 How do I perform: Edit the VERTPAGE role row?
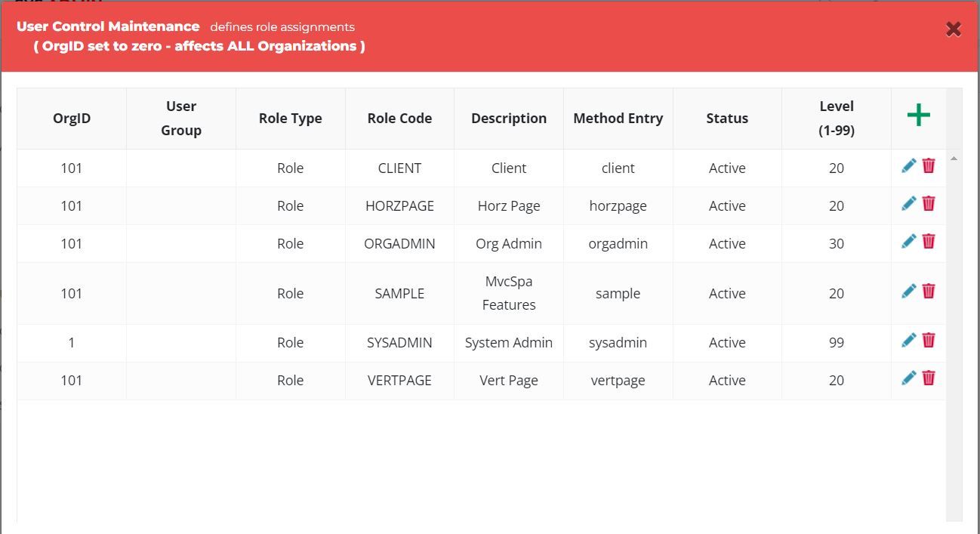[x=909, y=378]
